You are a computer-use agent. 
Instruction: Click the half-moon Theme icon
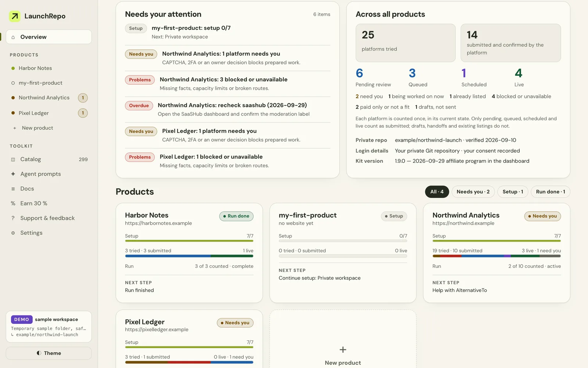[x=39, y=353]
